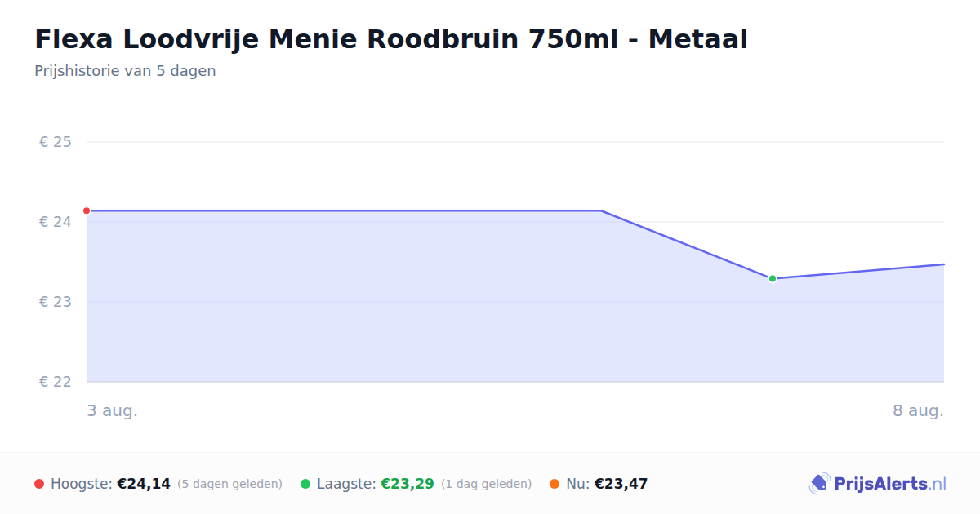Click the € 23 y-axis label
This screenshot has height=514, width=980.
(56, 302)
